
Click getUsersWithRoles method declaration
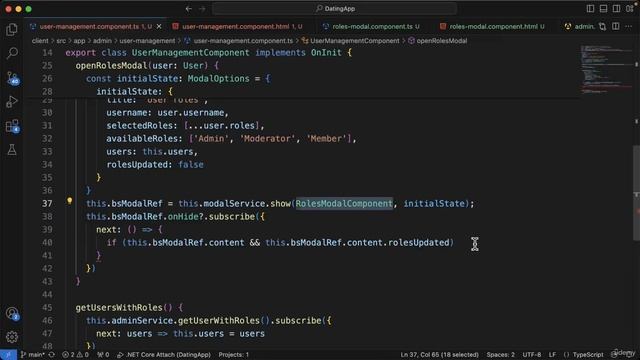point(119,307)
